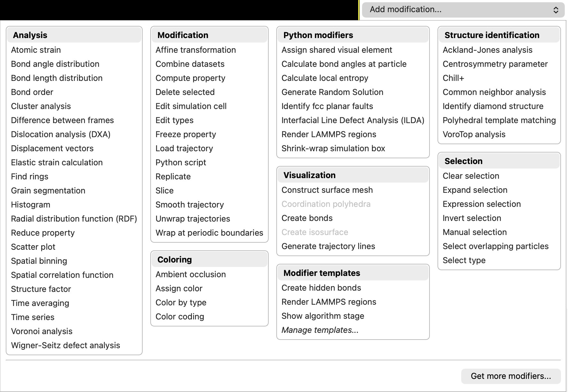The width and height of the screenshot is (568, 392).
Task: Select Construct surface mesh
Action: coord(327,190)
